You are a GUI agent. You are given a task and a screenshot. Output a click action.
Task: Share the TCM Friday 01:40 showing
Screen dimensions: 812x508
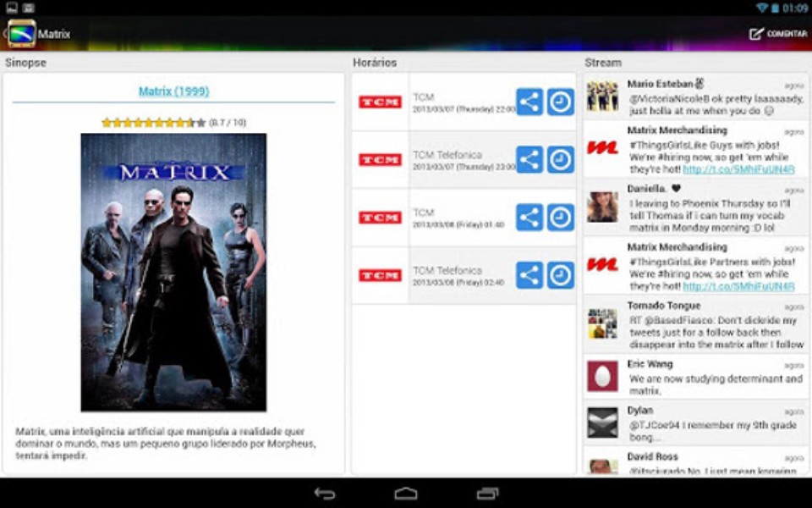pyautogui.click(x=529, y=218)
